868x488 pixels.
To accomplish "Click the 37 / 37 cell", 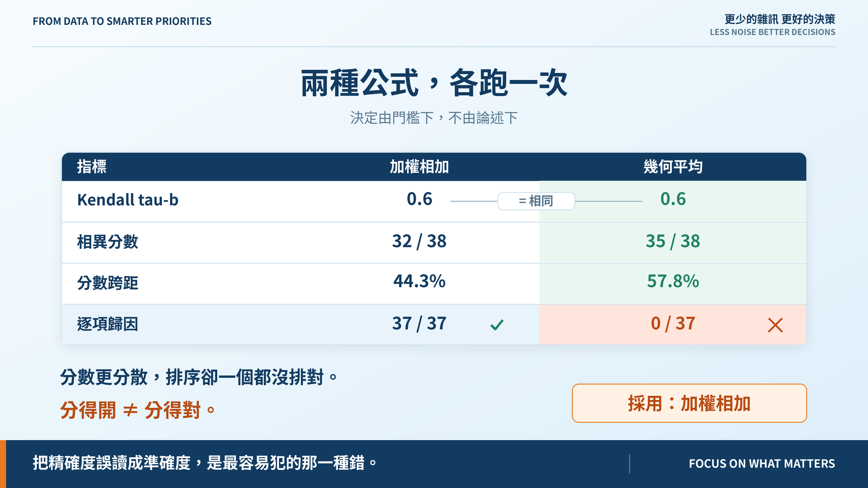I will click(x=419, y=324).
